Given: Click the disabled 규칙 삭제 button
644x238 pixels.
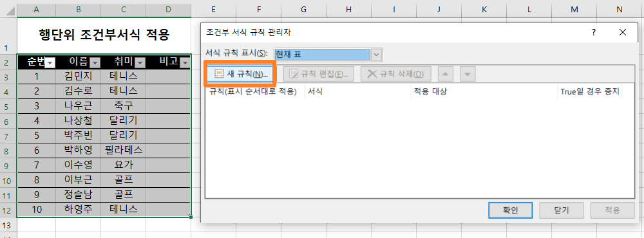Looking at the screenshot, I should pos(395,74).
